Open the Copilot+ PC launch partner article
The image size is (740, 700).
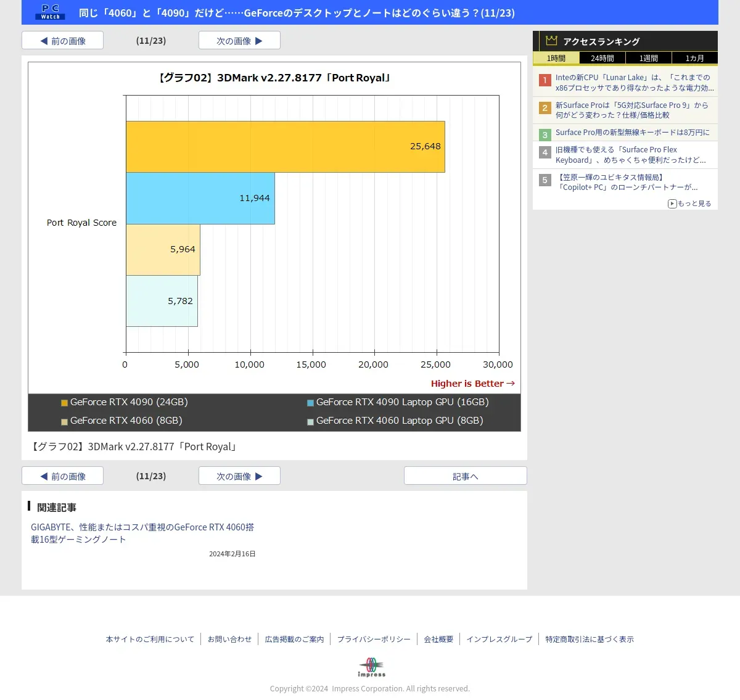click(x=627, y=182)
